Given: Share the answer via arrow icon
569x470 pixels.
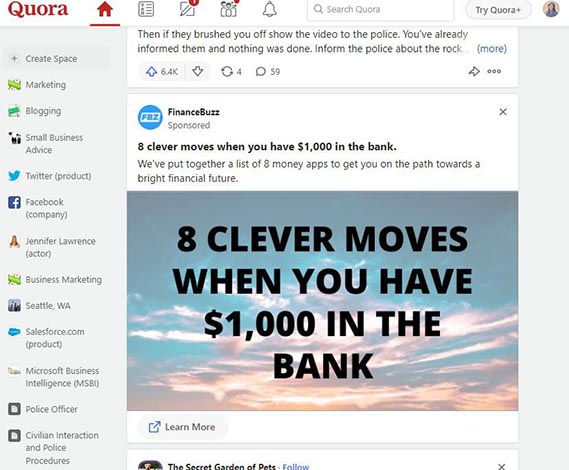Looking at the screenshot, I should 474,71.
